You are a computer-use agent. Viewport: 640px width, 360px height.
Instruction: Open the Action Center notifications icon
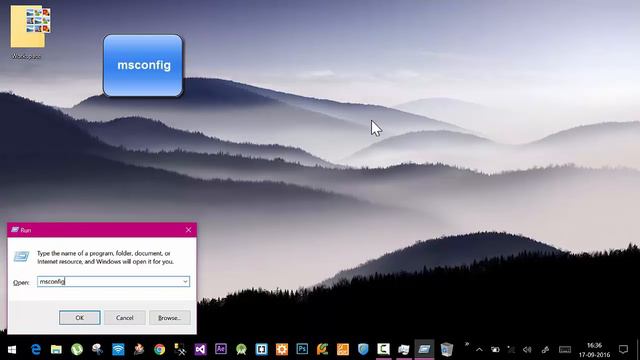coord(623,349)
